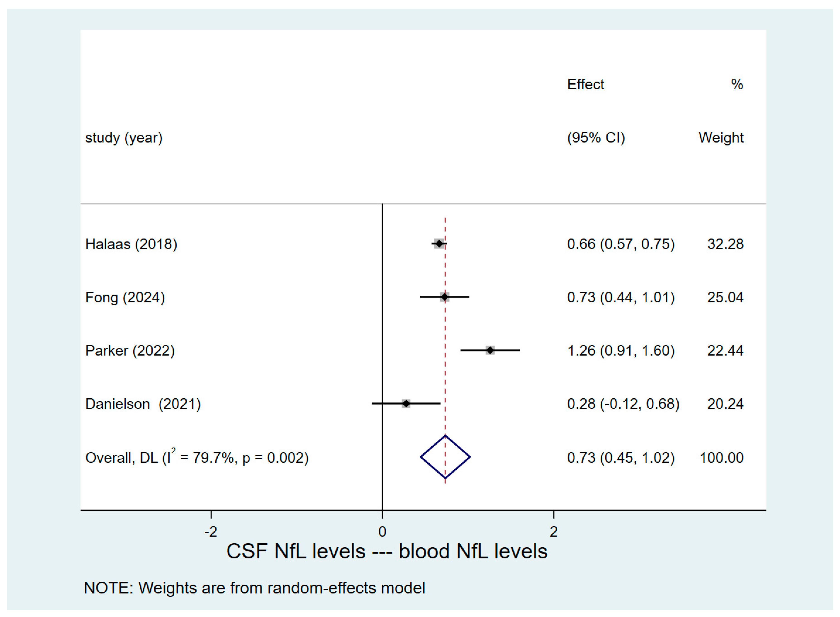Click the 32.28 weight value
The width and height of the screenshot is (840, 617).
click(725, 244)
